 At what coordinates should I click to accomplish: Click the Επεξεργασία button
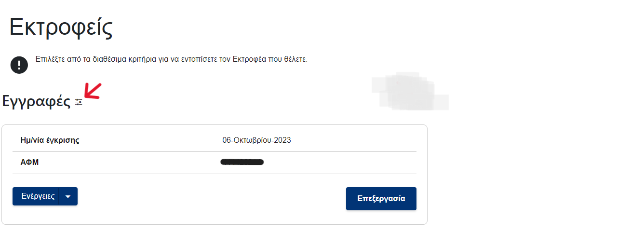(x=381, y=199)
